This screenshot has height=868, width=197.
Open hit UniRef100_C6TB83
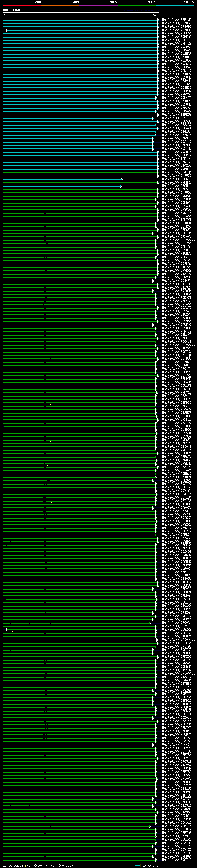177,358
